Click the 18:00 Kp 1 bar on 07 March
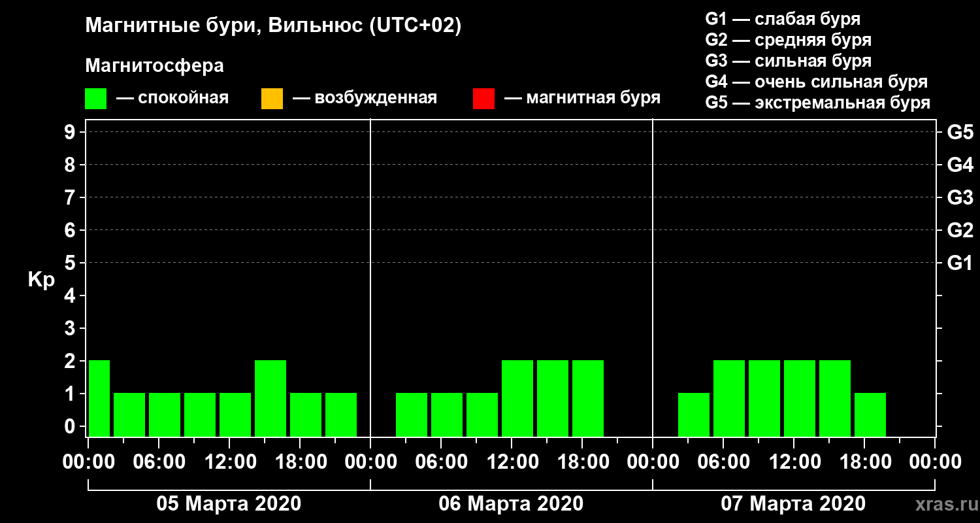Screen dimensions: 980x523 point(870,414)
